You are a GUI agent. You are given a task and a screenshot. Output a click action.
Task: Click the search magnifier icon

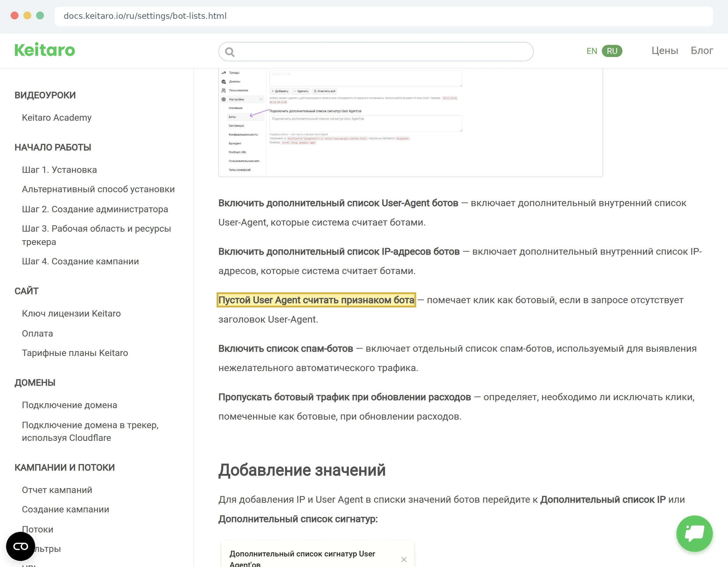(x=230, y=52)
